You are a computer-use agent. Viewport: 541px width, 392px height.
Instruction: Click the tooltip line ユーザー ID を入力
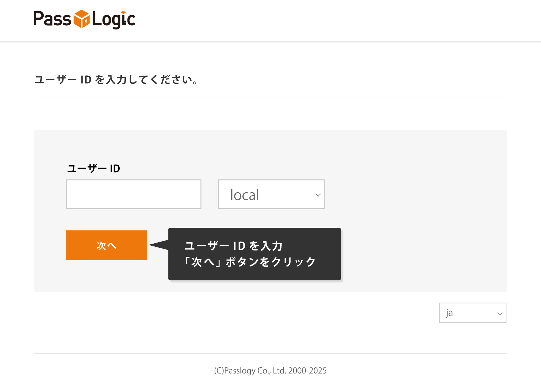pyautogui.click(x=233, y=246)
